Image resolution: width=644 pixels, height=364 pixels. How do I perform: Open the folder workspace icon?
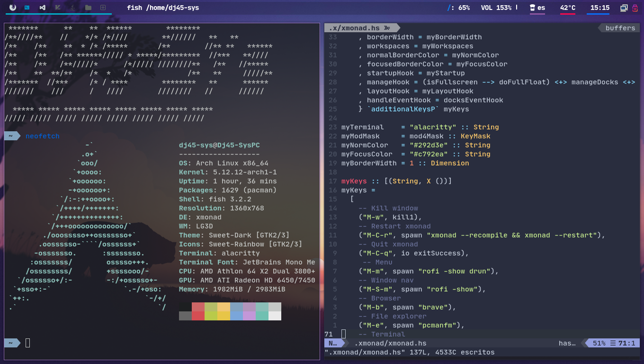88,8
